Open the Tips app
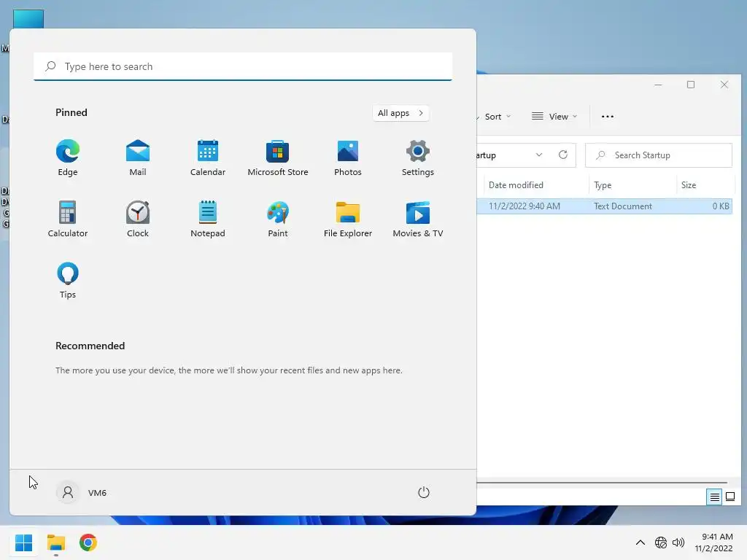The image size is (747, 560). (x=68, y=281)
